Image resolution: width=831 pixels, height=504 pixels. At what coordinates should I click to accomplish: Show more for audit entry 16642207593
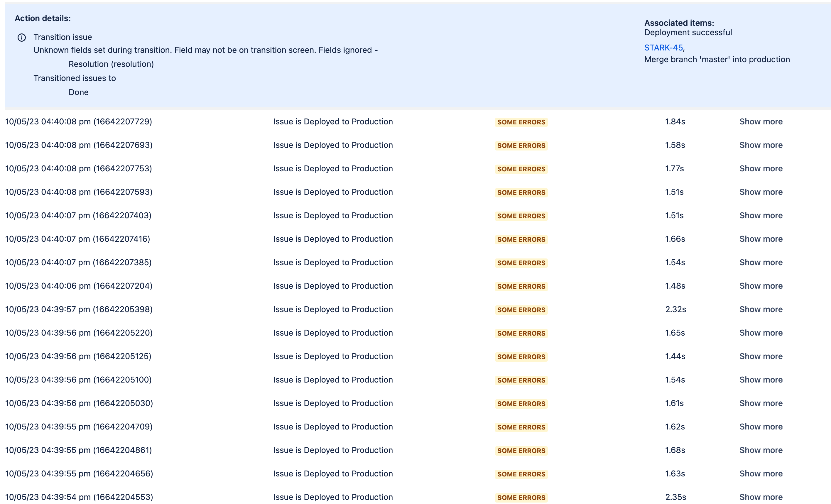(761, 192)
